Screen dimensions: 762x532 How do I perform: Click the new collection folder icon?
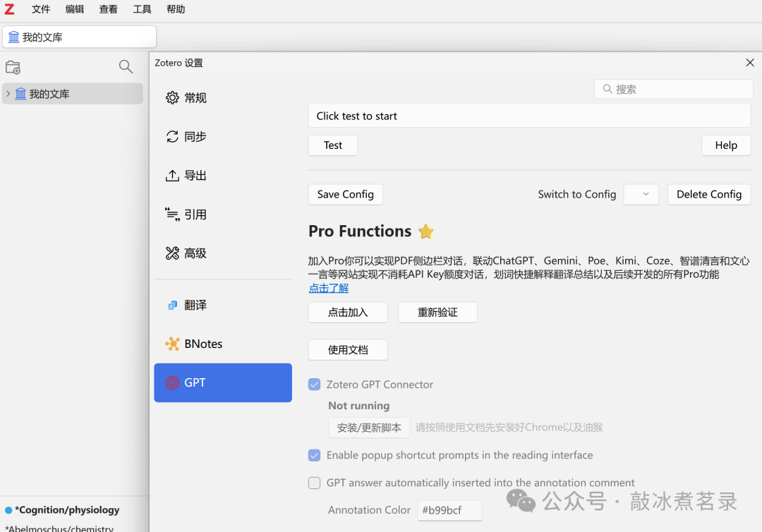pyautogui.click(x=13, y=67)
